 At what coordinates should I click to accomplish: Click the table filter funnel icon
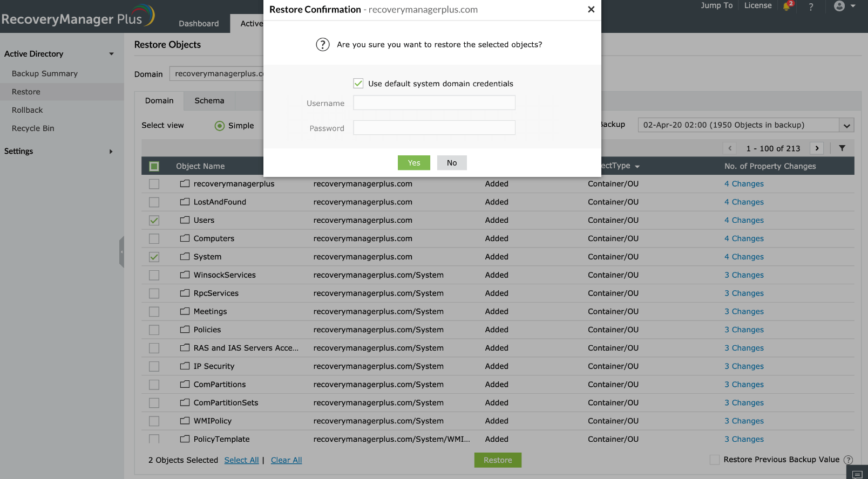click(x=842, y=148)
